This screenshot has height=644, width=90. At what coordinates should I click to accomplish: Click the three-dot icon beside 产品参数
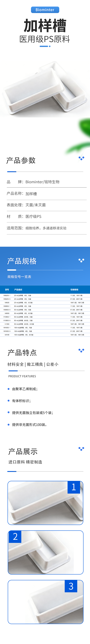(x=81, y=158)
